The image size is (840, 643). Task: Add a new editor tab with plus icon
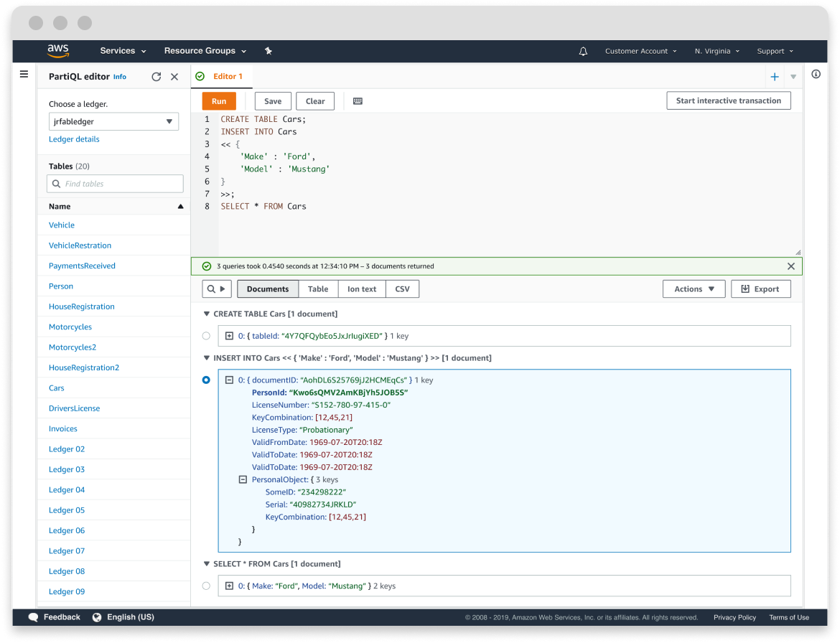[x=775, y=77]
